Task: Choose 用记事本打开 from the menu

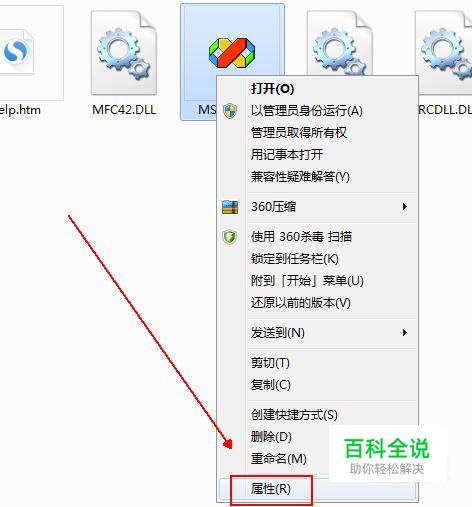Action: click(287, 155)
